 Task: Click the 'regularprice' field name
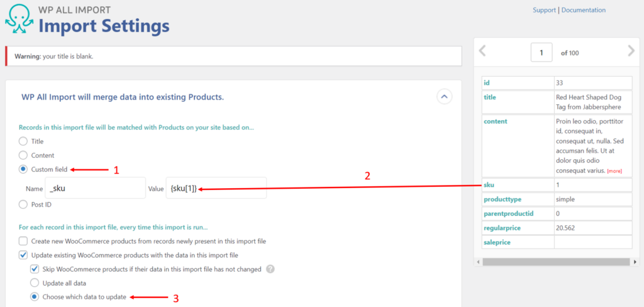pos(501,228)
